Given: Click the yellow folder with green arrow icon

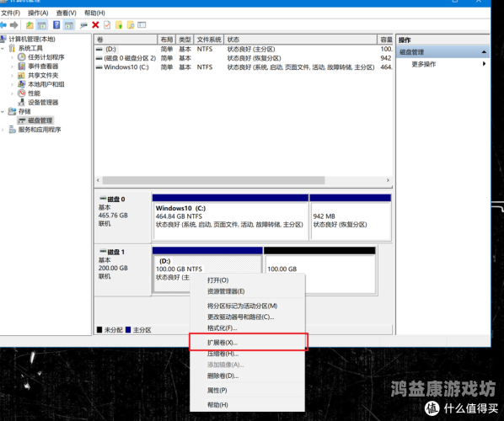Looking at the screenshot, I should (x=119, y=24).
